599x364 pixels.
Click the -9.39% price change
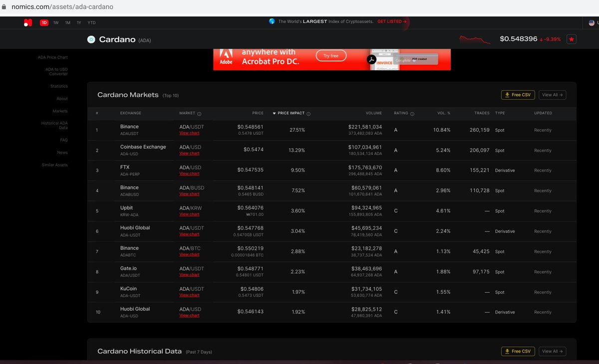[x=550, y=39]
